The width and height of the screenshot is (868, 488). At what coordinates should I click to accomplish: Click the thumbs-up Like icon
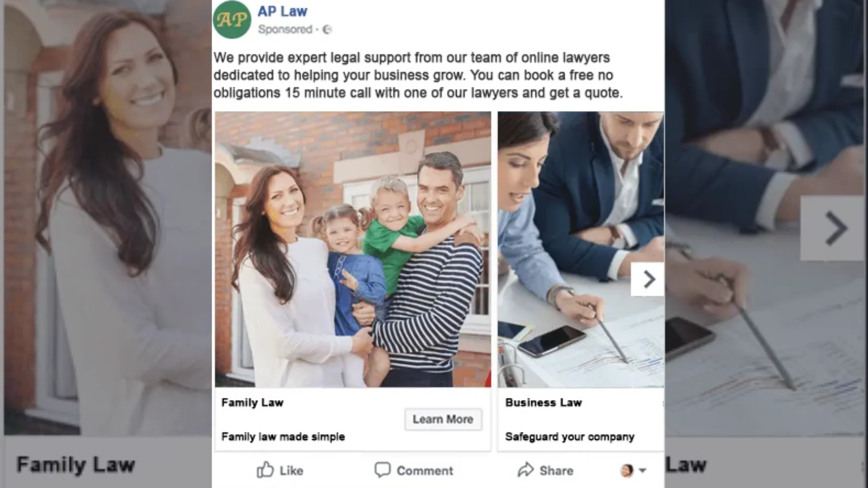[265, 470]
